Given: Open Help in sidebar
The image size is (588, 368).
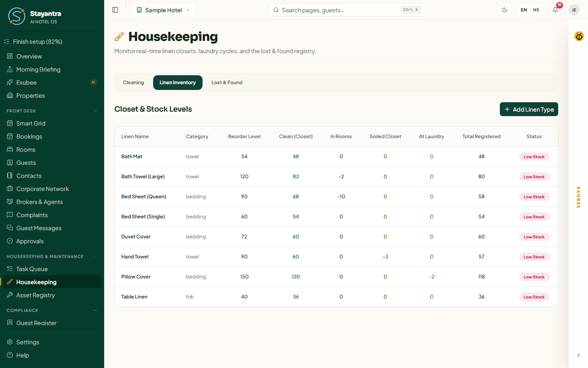Looking at the screenshot, I should point(52,355).
